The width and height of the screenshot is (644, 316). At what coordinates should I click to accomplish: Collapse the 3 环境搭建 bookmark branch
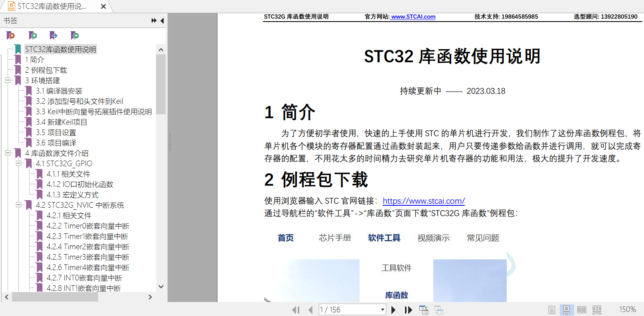click(8, 80)
